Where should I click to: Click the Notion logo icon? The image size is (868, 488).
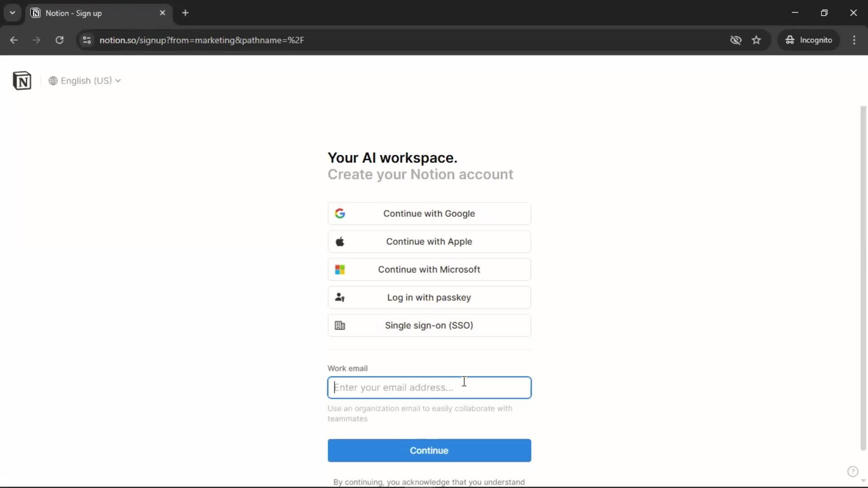(x=22, y=81)
